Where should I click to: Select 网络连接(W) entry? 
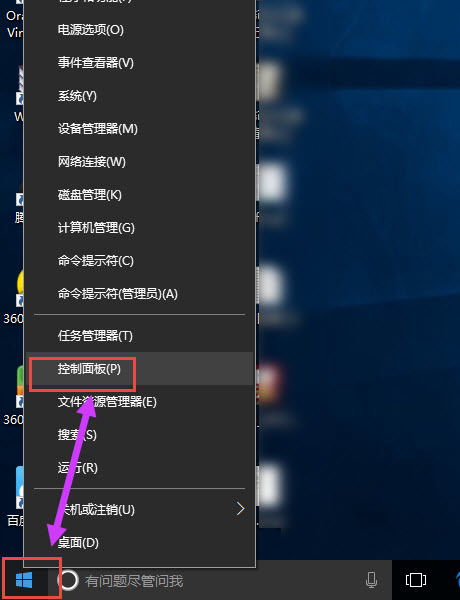click(139, 161)
